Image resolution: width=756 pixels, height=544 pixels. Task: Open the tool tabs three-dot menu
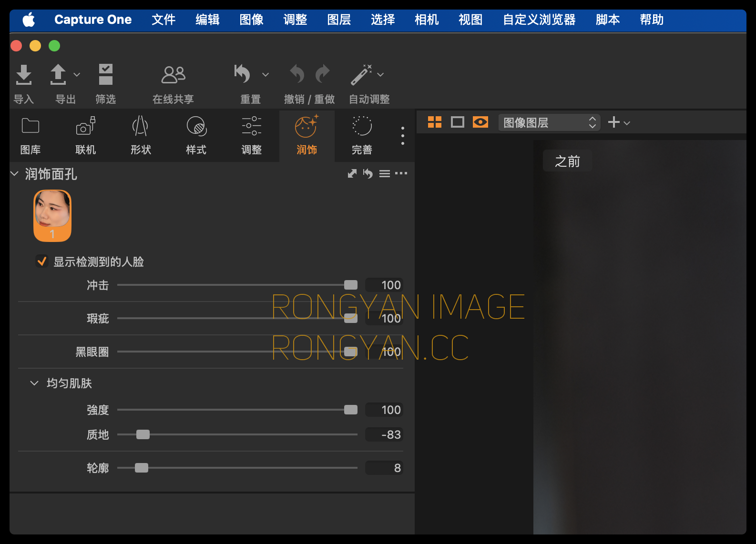pos(403,136)
